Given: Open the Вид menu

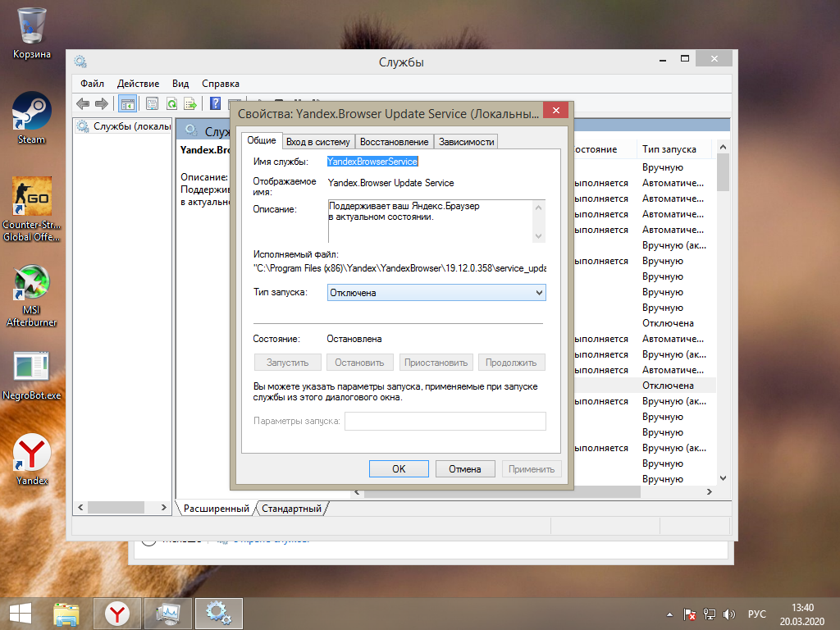Looking at the screenshot, I should click(x=180, y=84).
